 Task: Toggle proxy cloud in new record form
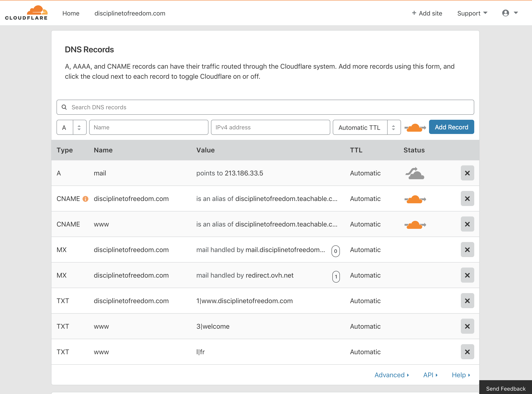pos(415,127)
